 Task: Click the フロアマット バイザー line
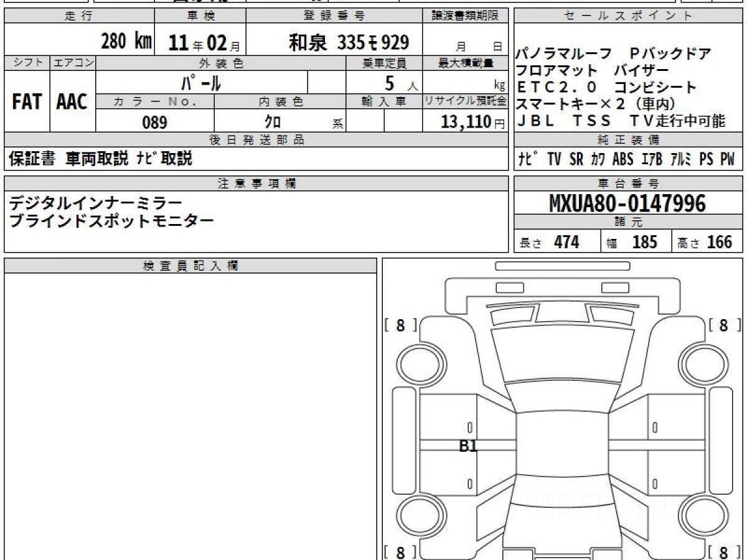(x=593, y=71)
